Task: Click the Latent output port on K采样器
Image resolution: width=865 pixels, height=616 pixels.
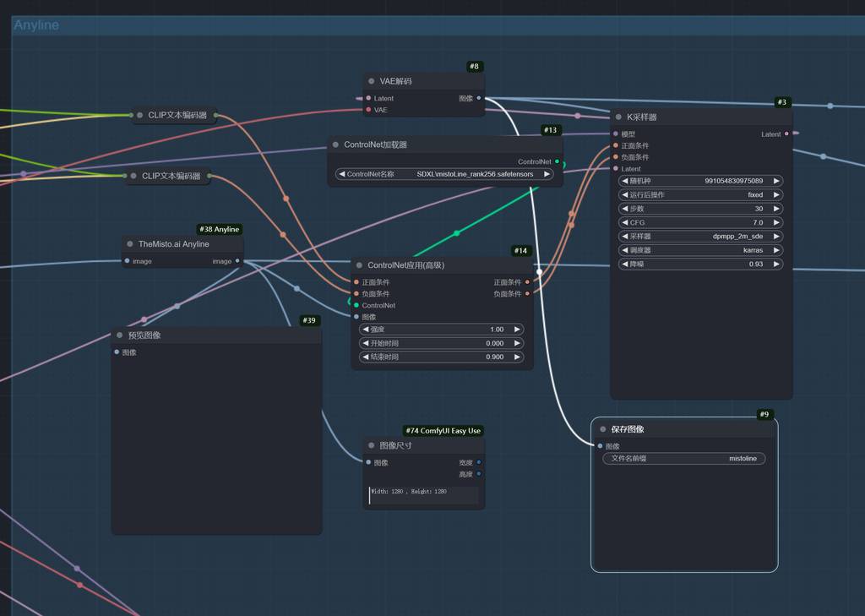Action: 786,134
